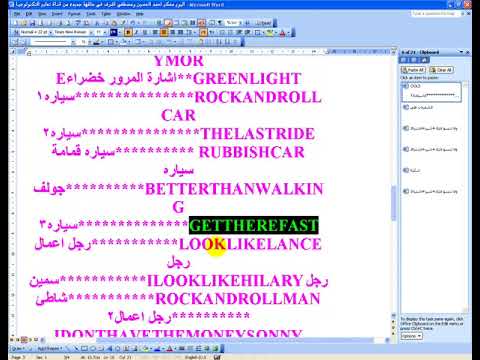The width and height of the screenshot is (480, 360).
Task: Click the Insert Table icon
Action: coord(176,23)
